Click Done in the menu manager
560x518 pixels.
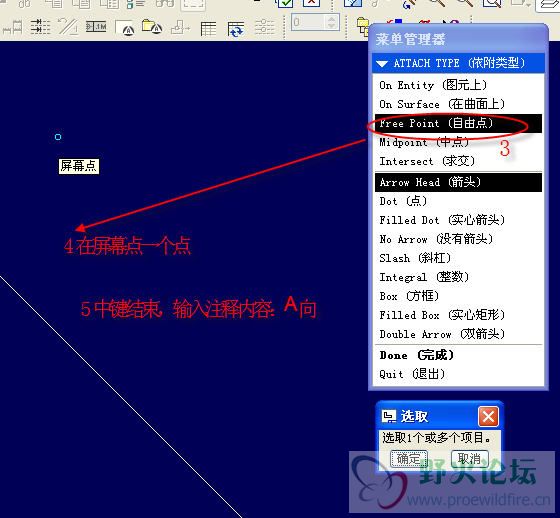tap(458, 355)
